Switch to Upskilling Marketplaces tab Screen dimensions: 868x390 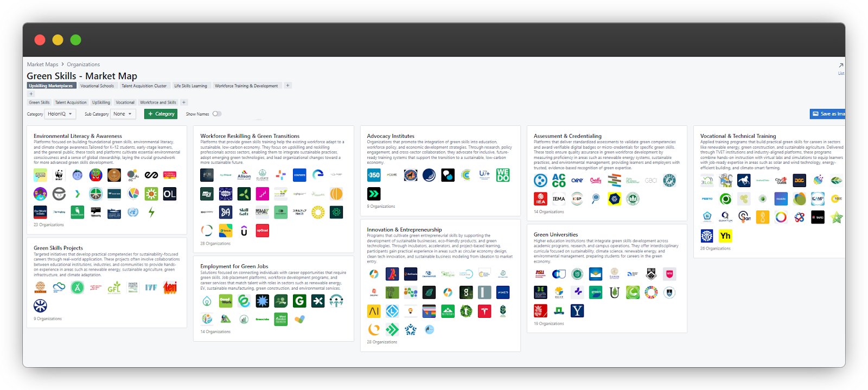tap(50, 86)
